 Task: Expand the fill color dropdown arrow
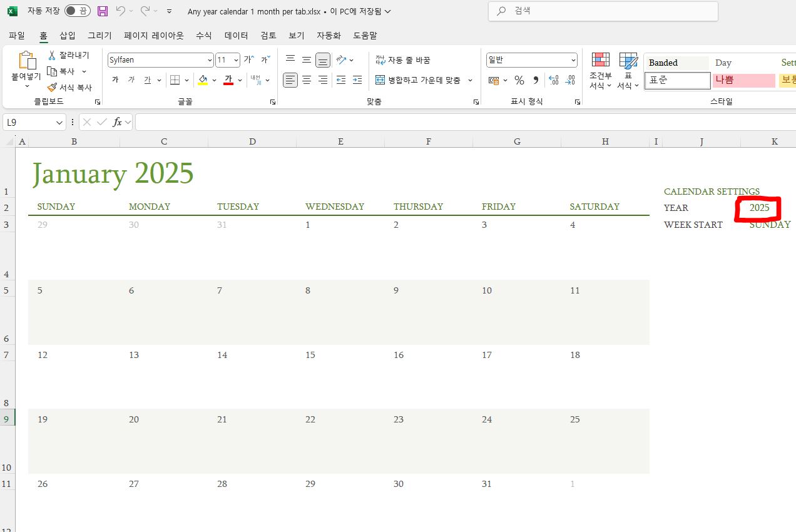[x=214, y=80]
